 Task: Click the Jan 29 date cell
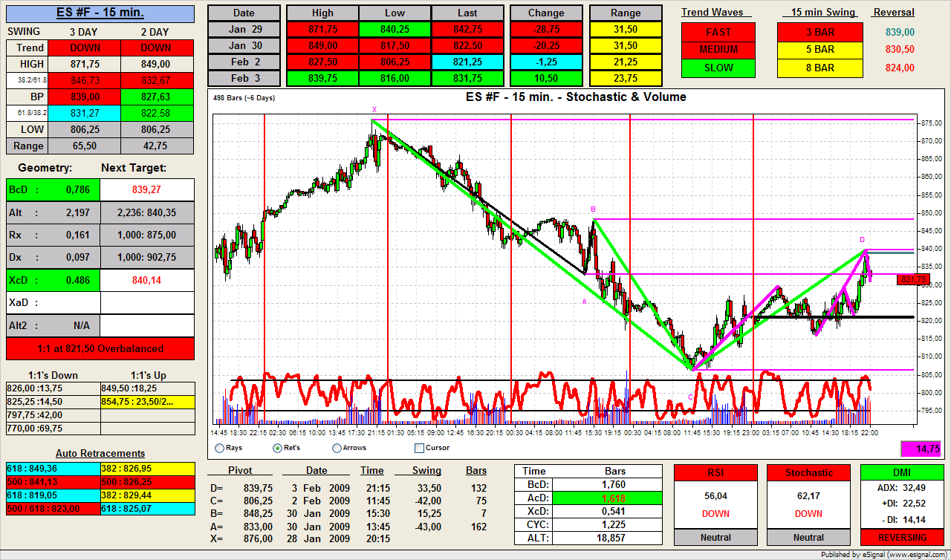tap(244, 29)
